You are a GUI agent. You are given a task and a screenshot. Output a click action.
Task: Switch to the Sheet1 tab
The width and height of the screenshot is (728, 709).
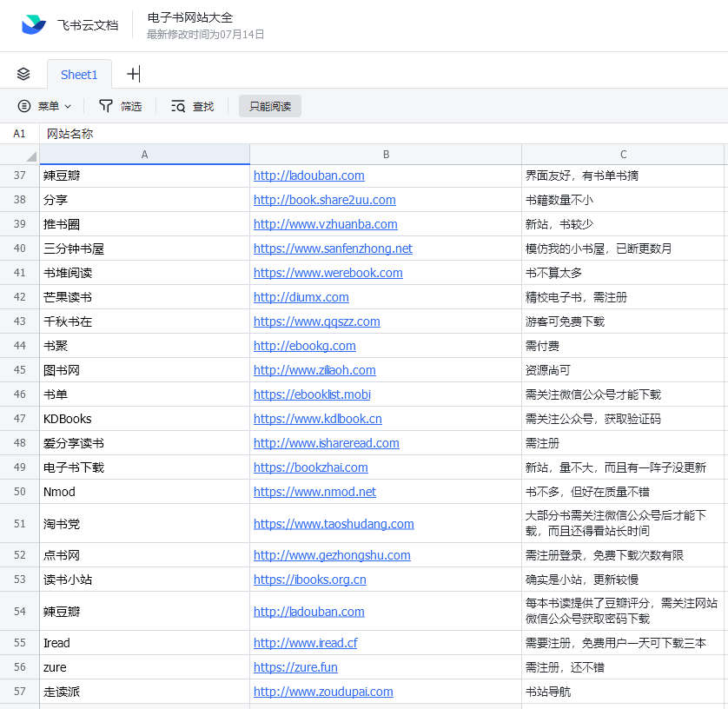79,75
